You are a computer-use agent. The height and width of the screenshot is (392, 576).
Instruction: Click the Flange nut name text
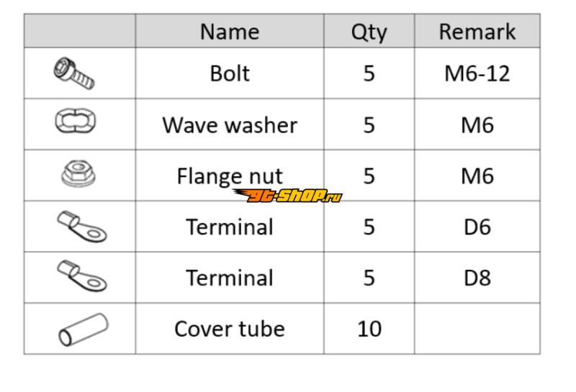point(230,175)
